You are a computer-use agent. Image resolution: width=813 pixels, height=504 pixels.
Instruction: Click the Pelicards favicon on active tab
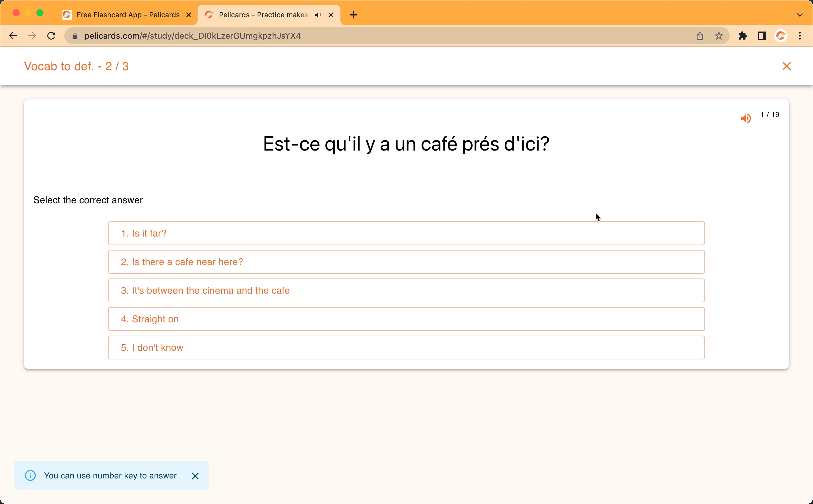coord(209,15)
